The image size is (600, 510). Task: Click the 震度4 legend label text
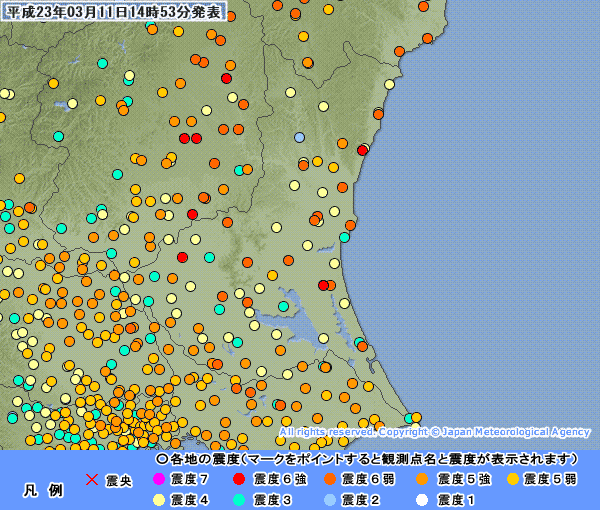[190, 499]
